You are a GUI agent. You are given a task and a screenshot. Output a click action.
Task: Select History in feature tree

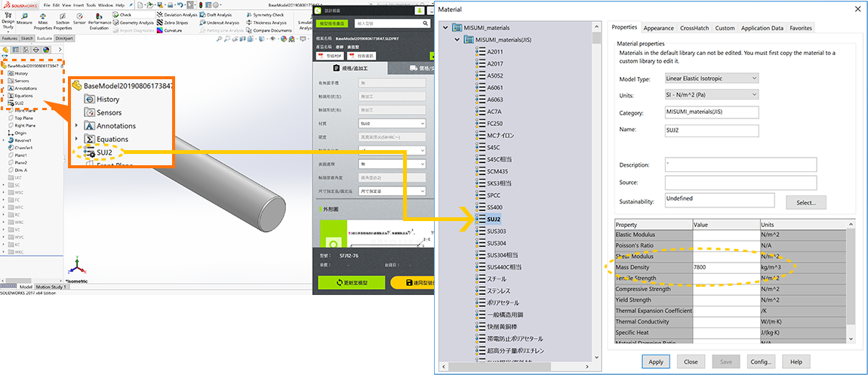pyautogui.click(x=21, y=73)
